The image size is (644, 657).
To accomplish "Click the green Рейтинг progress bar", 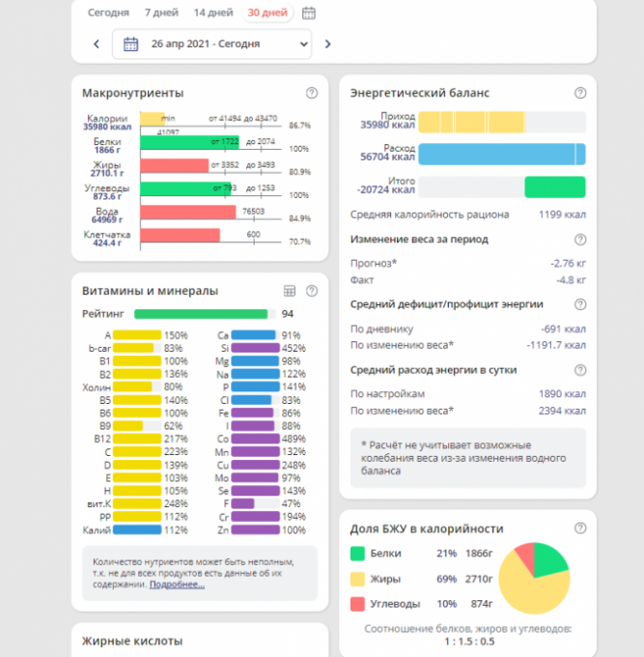I will point(200,314).
